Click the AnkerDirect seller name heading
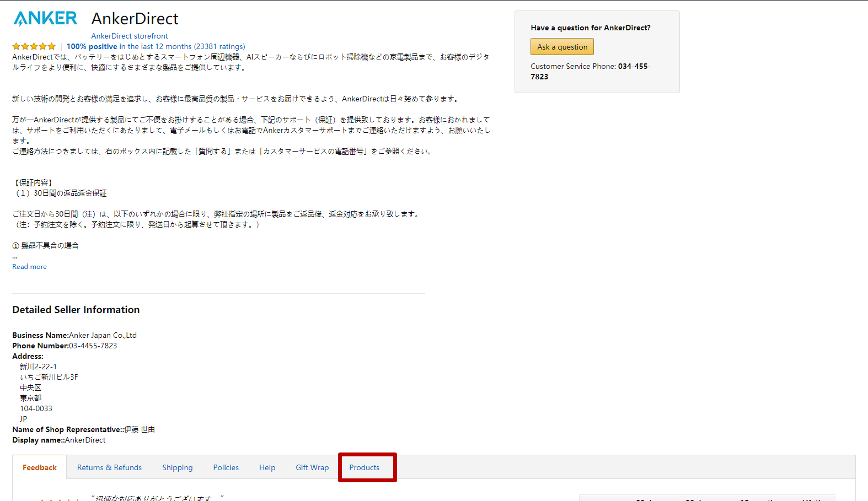 pos(135,19)
